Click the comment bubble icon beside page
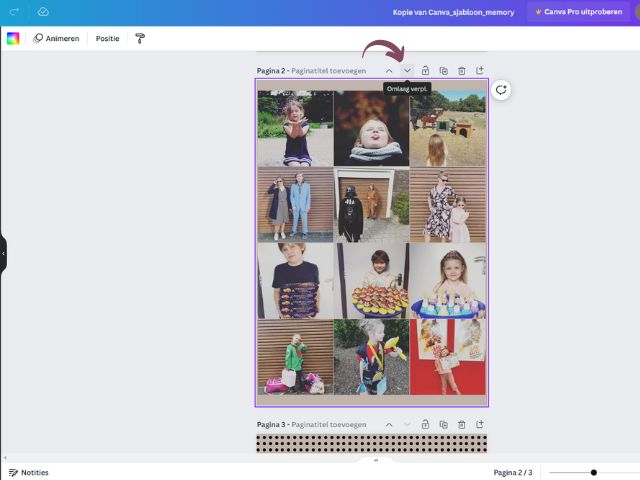 point(501,90)
